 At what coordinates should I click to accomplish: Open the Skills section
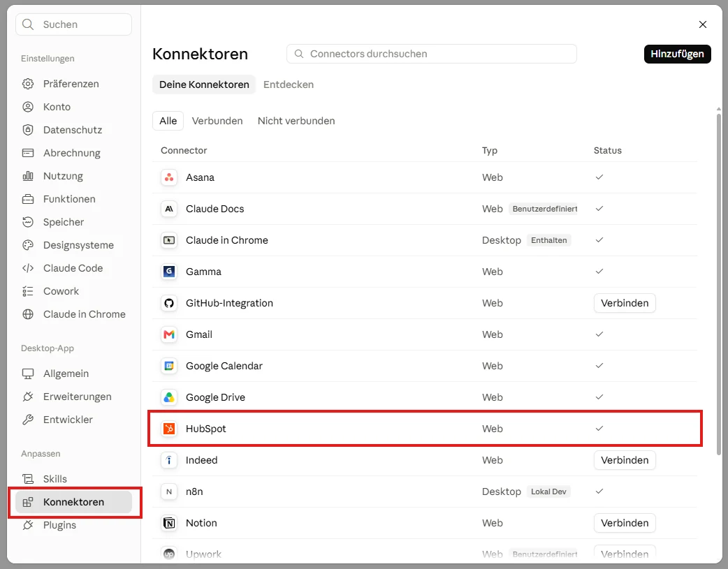[73, 479]
